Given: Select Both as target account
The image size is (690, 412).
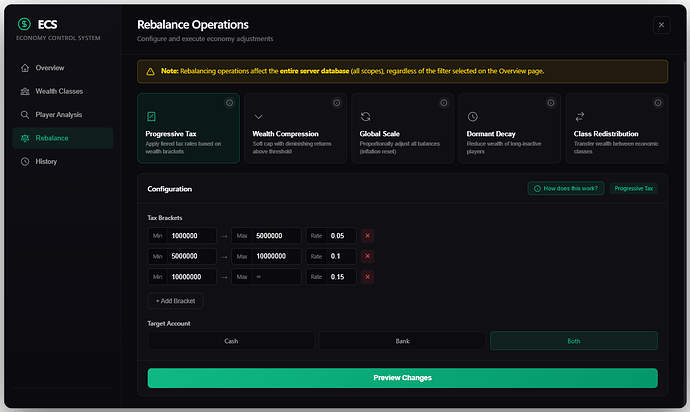Looking at the screenshot, I should pos(573,341).
